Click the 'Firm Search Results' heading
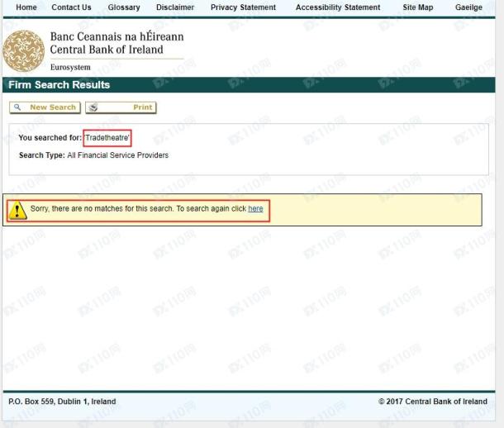This screenshot has height=428, width=504. [59, 85]
